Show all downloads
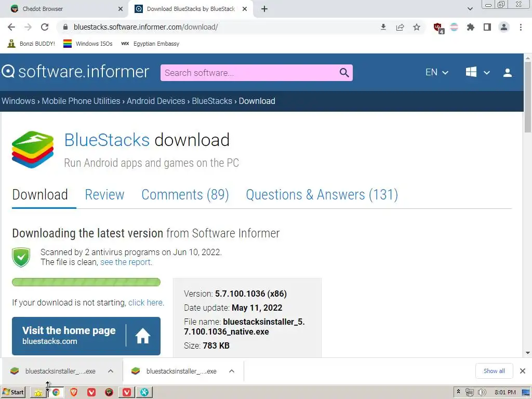This screenshot has width=532, height=399. tap(494, 371)
